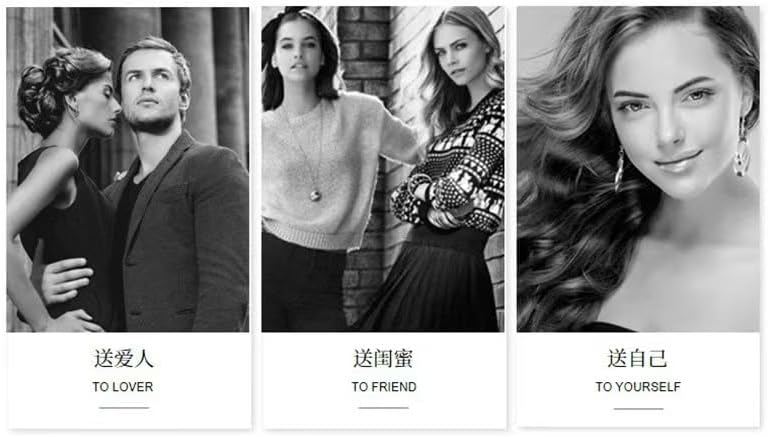Click the brick wall between the two friends
The width and height of the screenshot is (768, 437).
pyautogui.click(x=367, y=59)
